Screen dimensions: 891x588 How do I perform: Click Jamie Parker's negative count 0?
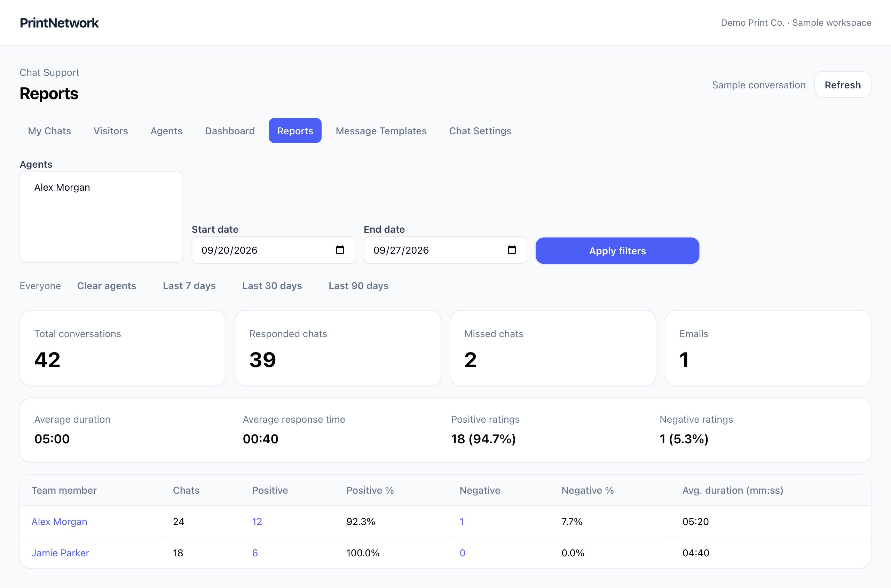point(463,553)
